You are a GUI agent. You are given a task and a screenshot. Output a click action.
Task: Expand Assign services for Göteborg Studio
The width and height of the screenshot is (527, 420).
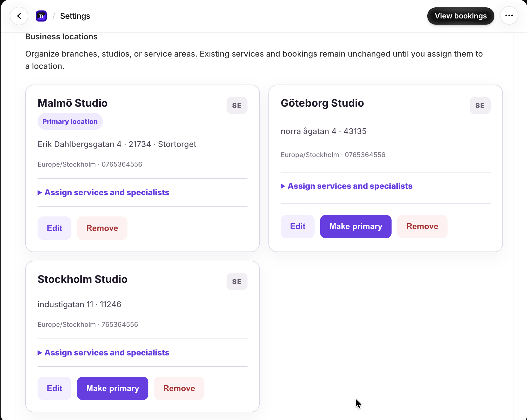click(x=347, y=186)
